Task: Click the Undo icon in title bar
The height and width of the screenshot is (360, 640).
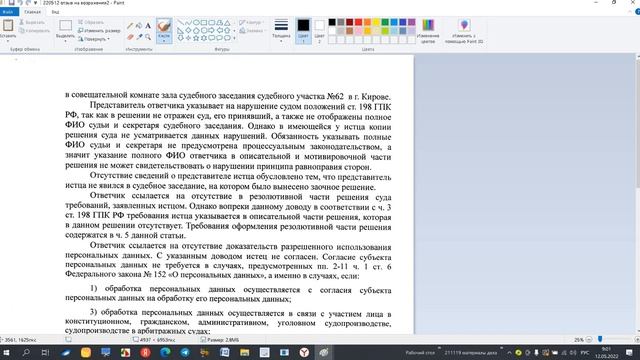Action: pyautogui.click(x=20, y=3)
